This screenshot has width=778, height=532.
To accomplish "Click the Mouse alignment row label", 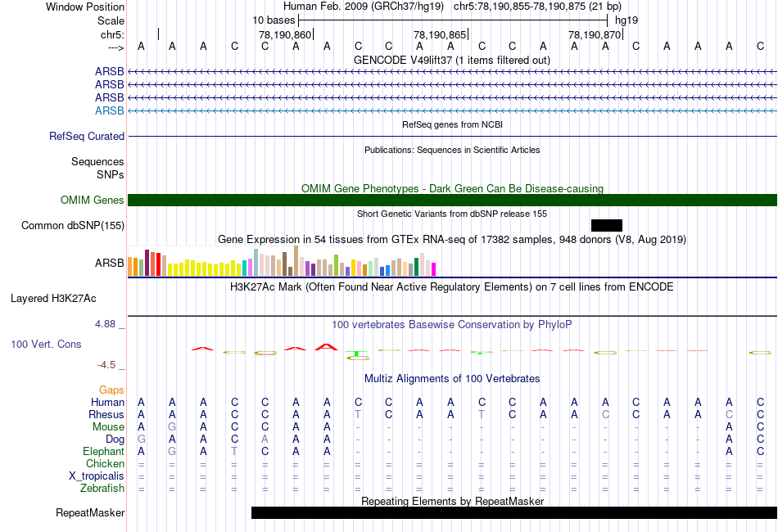I will pyautogui.click(x=108, y=427).
